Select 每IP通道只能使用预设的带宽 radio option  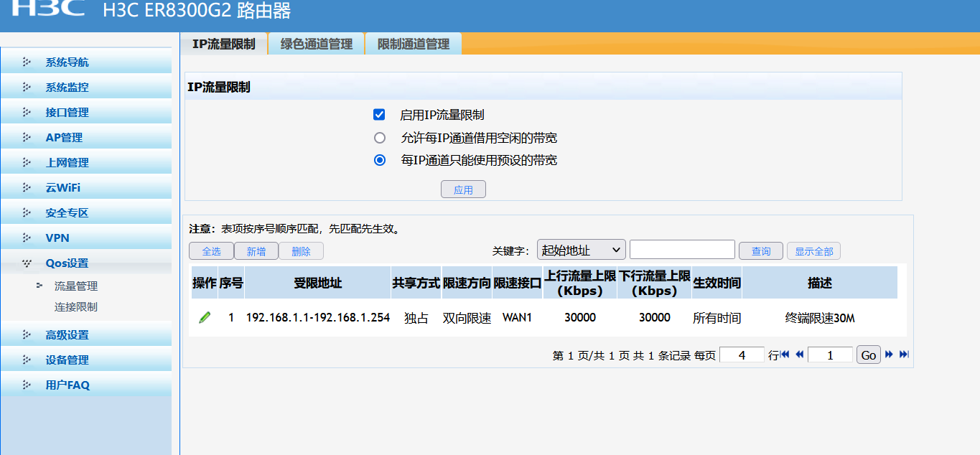[380, 160]
